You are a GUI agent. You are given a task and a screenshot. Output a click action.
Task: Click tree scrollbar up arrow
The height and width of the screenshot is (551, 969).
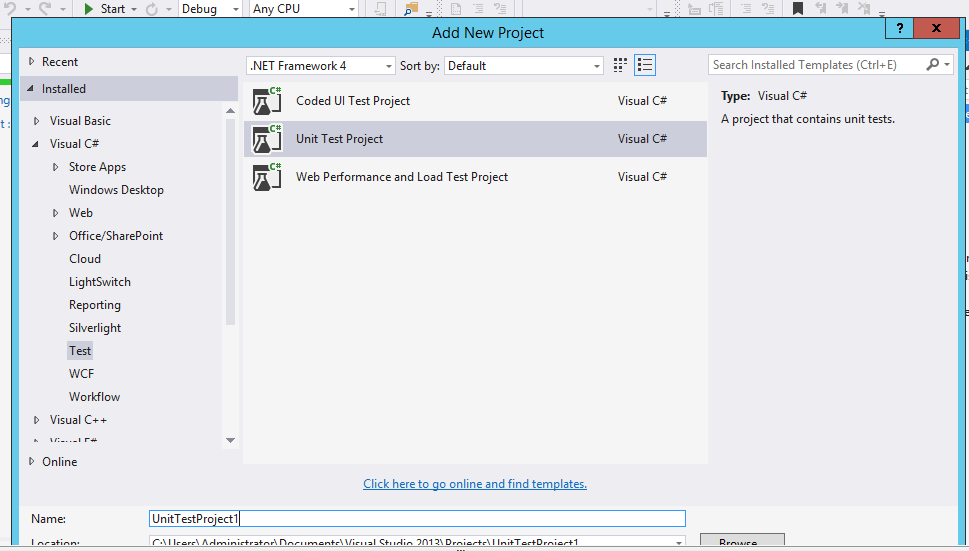coord(231,111)
